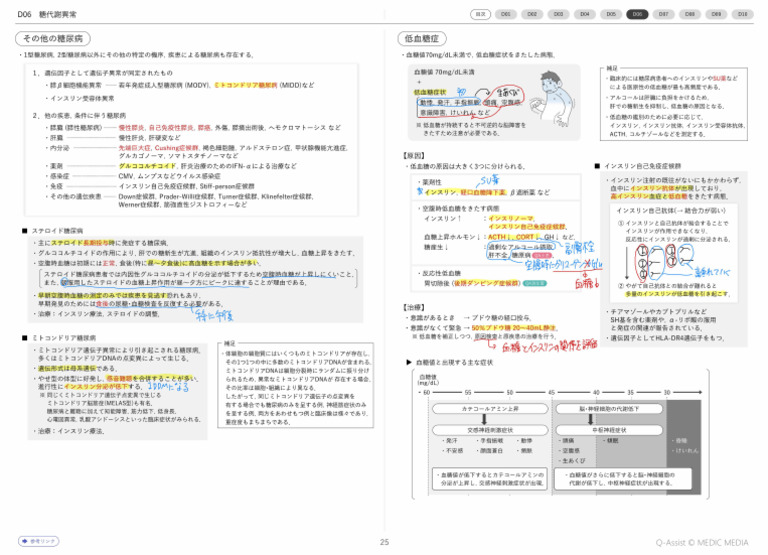Click the ステロイド糖尿病 subheading

[57, 230]
